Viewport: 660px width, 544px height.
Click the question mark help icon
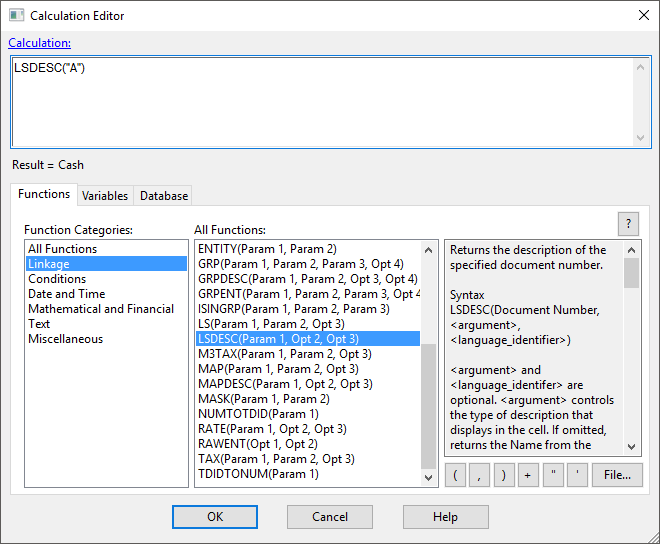click(628, 224)
